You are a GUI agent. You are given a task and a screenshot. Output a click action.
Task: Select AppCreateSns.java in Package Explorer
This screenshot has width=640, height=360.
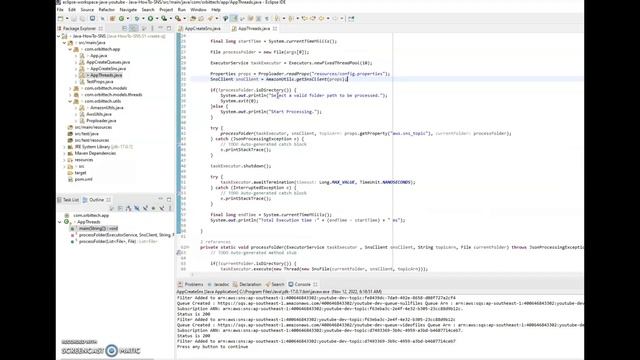(108, 69)
